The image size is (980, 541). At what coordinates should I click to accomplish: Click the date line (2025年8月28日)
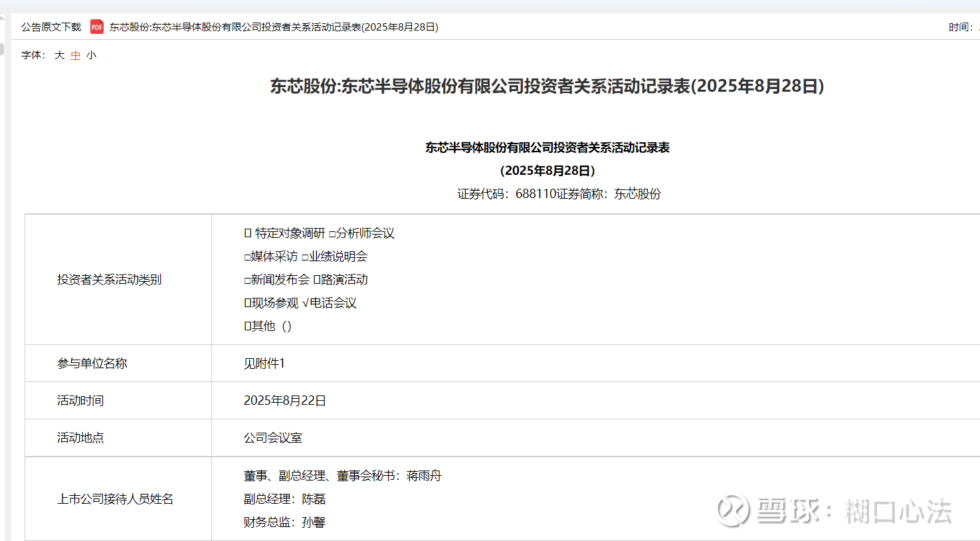coord(547,171)
